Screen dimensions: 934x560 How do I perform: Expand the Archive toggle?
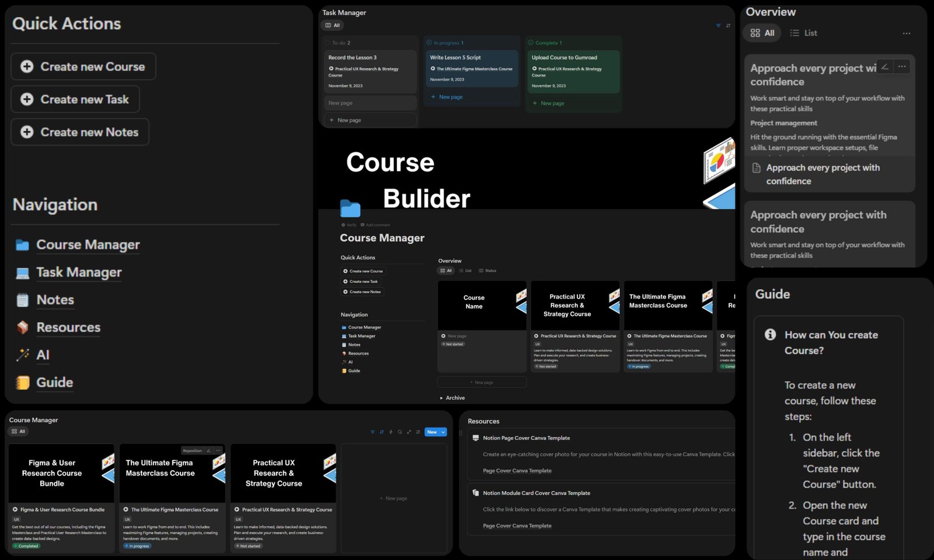441,398
